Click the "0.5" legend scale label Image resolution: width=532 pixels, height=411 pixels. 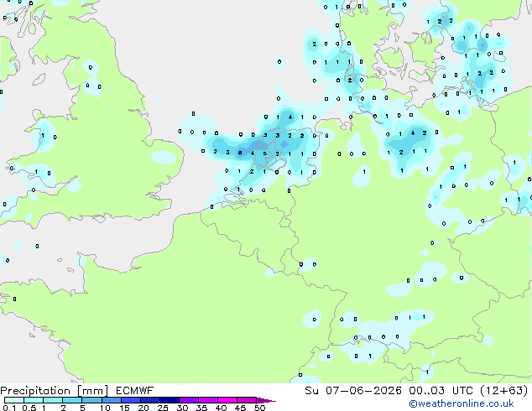pyautogui.click(x=29, y=408)
